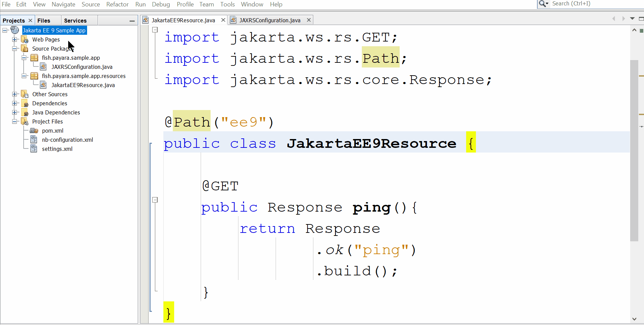Click the nb-configuration.xml file icon
The image size is (644, 325).
[x=34, y=140]
